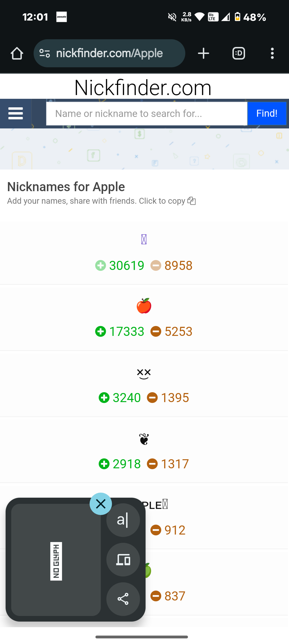Downvote the red apple emoji nickname
The image size is (289, 644).
[x=156, y=331]
